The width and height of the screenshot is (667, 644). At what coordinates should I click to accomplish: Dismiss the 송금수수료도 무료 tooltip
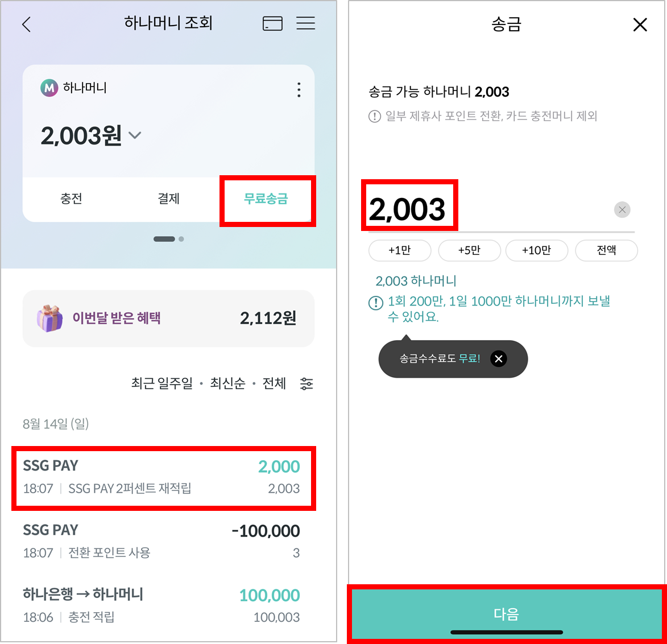click(499, 359)
